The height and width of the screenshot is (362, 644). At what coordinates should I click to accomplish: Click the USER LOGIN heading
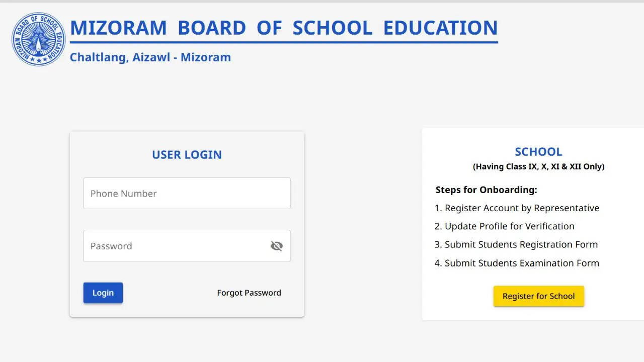point(187,154)
